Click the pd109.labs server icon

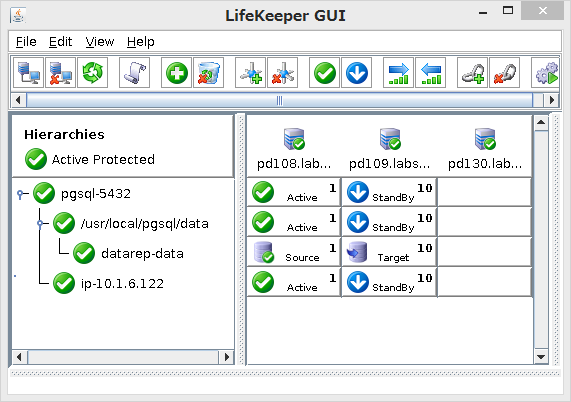[x=390, y=139]
